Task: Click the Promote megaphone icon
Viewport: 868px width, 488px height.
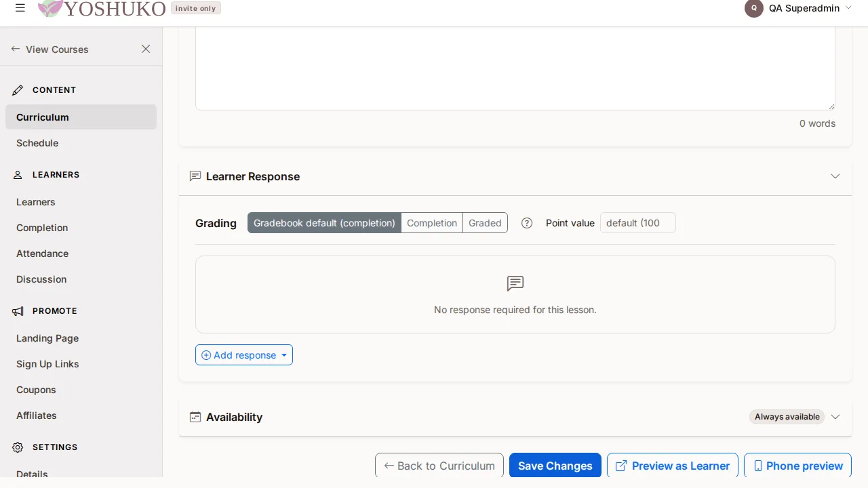Action: pyautogui.click(x=18, y=311)
